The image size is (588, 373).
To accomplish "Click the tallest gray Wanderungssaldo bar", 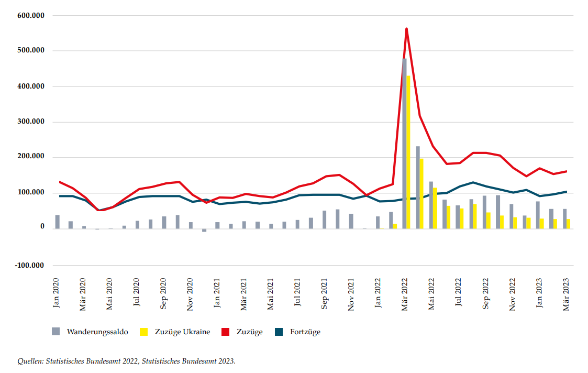I will [x=404, y=144].
